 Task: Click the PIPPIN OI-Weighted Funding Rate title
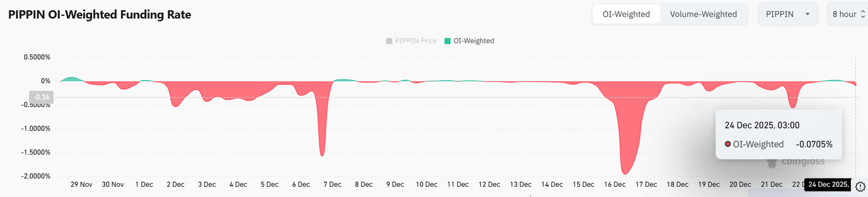pyautogui.click(x=99, y=15)
